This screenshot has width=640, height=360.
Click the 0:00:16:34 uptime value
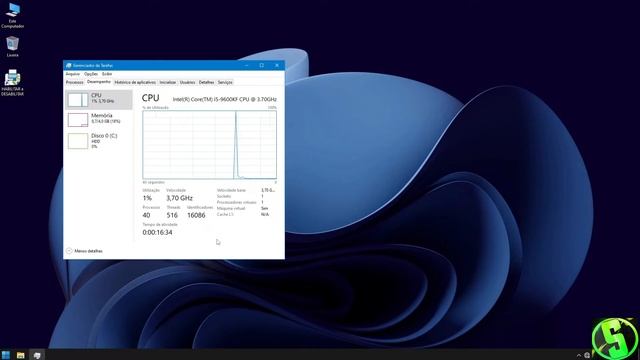click(158, 232)
